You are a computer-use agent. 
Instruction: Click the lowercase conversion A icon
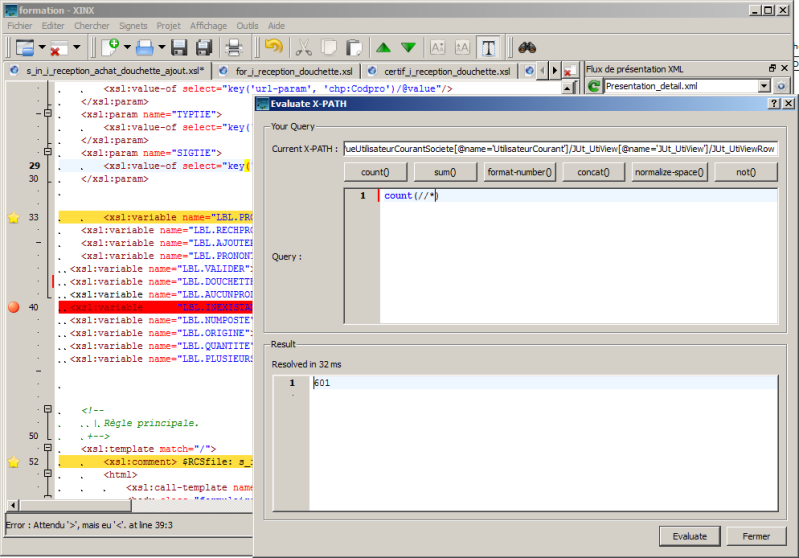pos(462,48)
